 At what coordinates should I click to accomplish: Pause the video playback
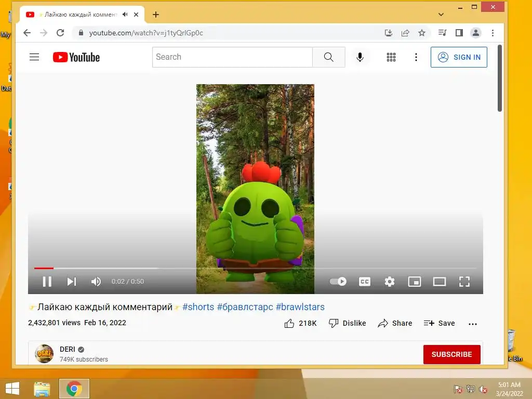coord(47,282)
